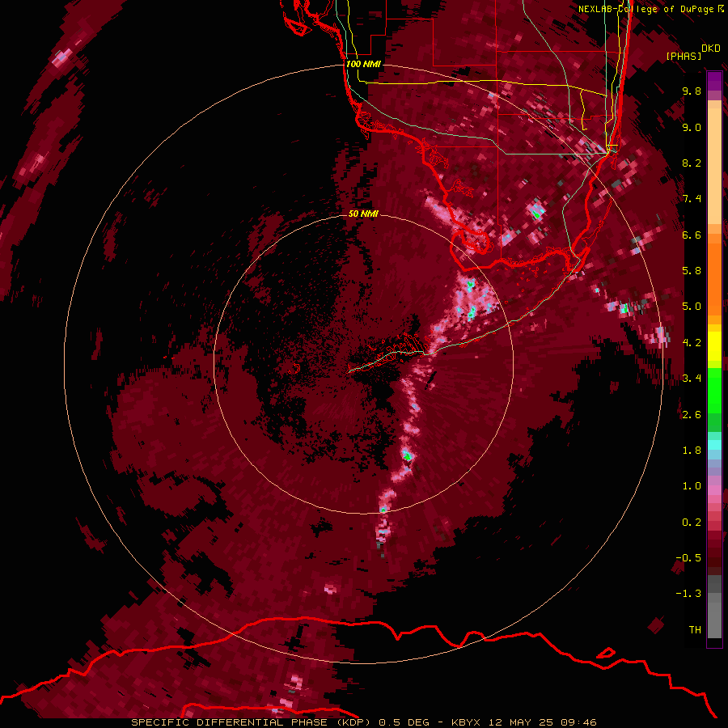728x728 pixels.
Task: Pick the gray color bar segment
Action: click(x=714, y=608)
